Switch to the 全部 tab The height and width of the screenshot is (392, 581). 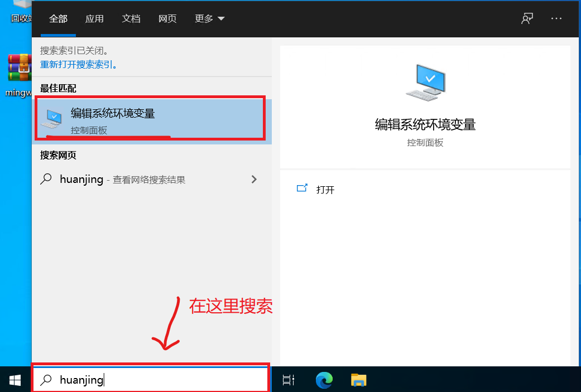point(58,18)
